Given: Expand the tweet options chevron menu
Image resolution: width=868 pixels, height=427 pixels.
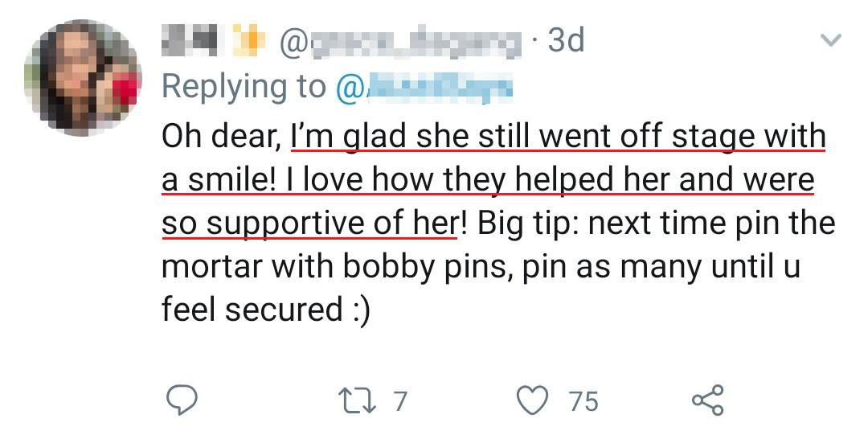Looking at the screenshot, I should (829, 39).
